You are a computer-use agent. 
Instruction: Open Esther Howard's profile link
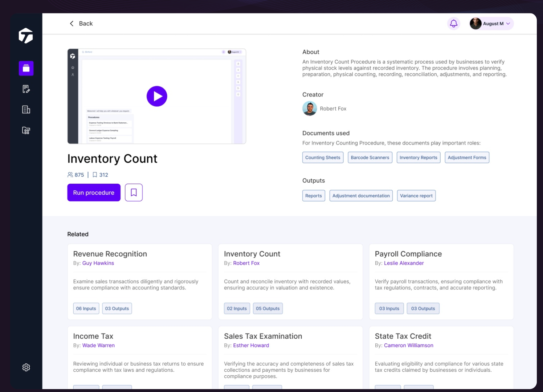click(x=251, y=345)
